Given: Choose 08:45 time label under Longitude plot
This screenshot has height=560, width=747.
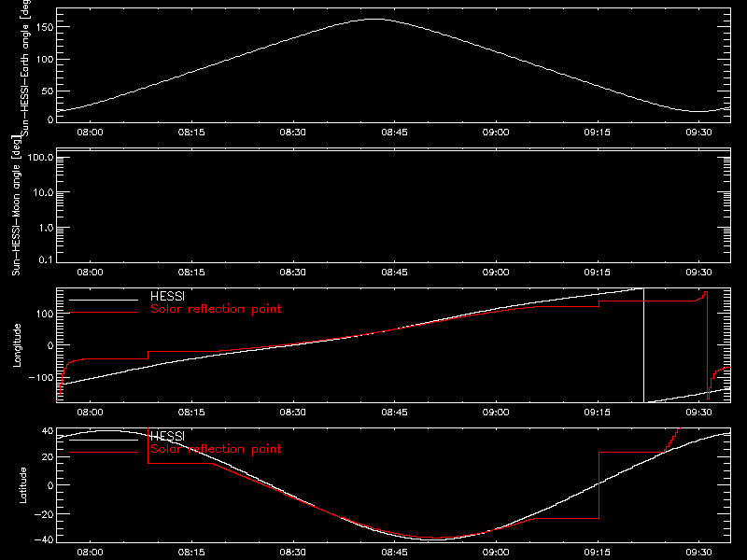Looking at the screenshot, I should pyautogui.click(x=394, y=412).
